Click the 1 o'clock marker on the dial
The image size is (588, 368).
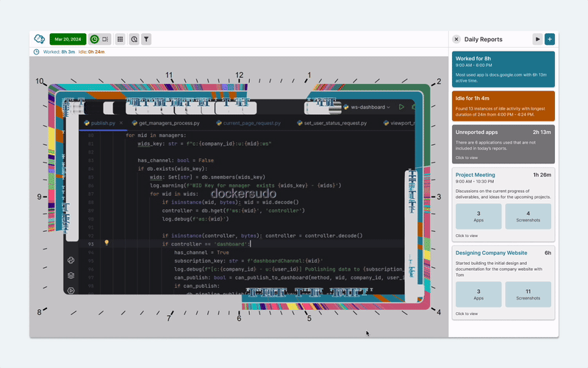309,75
